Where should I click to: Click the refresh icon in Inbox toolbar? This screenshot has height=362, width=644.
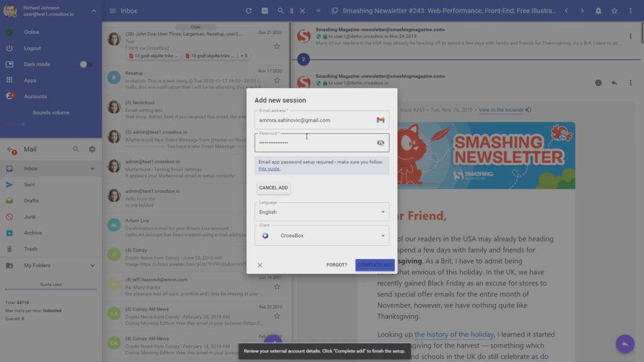pyautogui.click(x=248, y=11)
